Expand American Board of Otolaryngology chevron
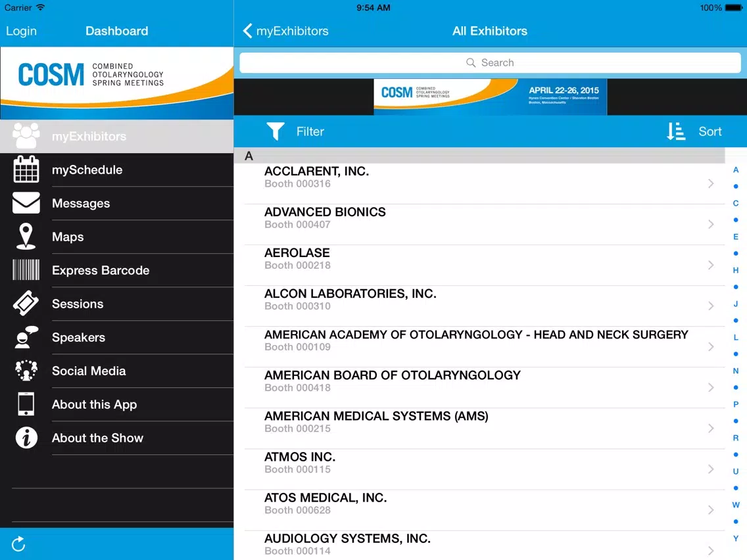 coord(711,388)
